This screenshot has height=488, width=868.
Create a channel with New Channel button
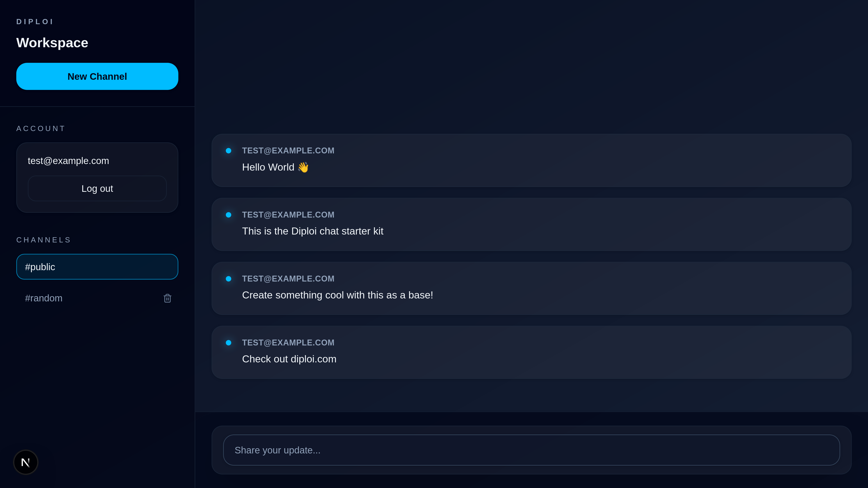(x=97, y=76)
